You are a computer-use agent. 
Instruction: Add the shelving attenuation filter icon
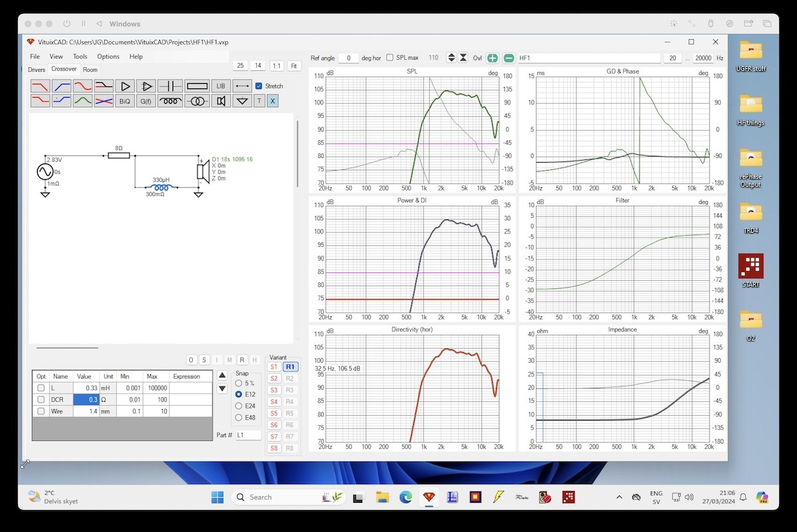click(104, 86)
